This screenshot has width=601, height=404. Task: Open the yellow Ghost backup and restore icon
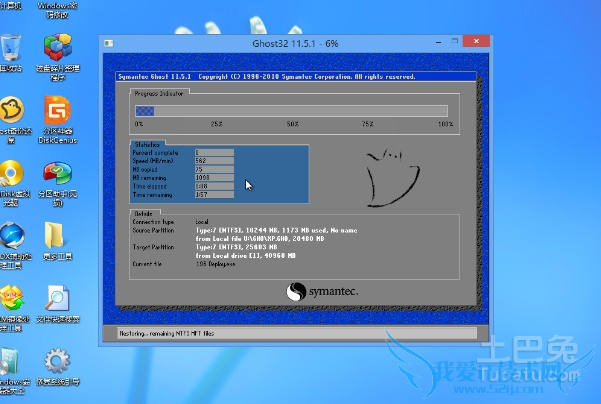tap(10, 112)
